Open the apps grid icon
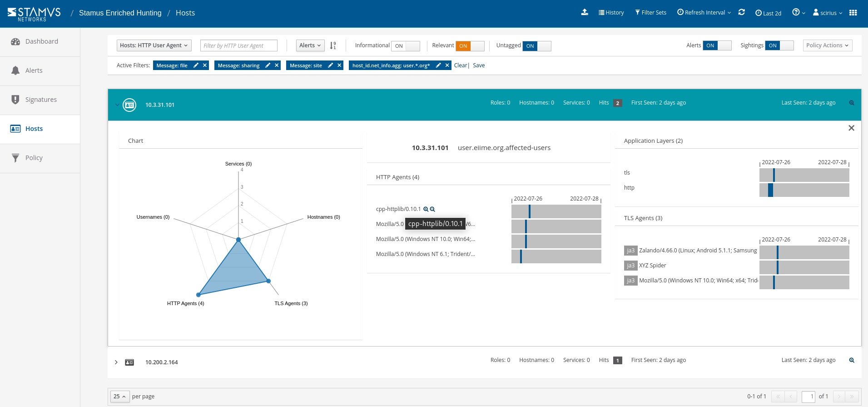This screenshot has height=407, width=868. [853, 13]
